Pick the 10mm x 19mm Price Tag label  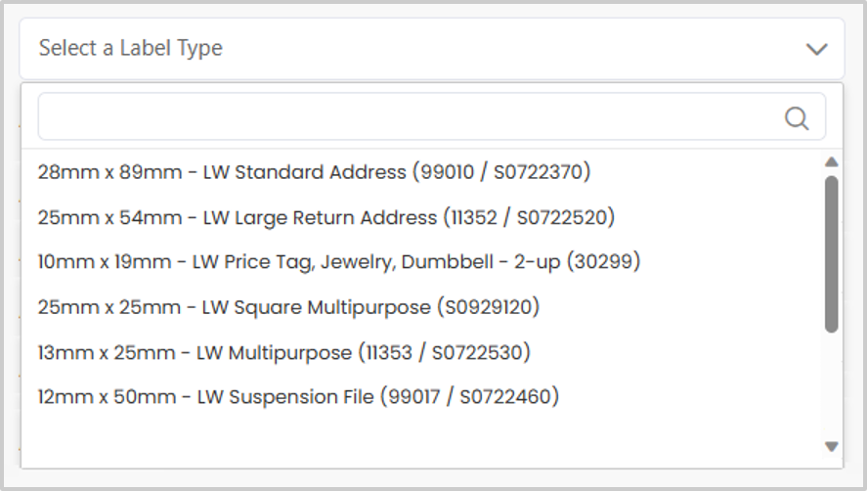pos(338,262)
